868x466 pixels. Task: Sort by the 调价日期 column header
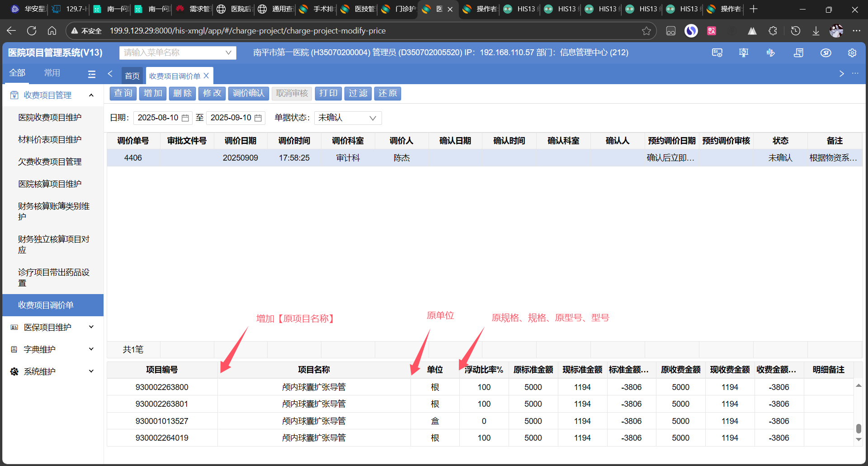[241, 141]
